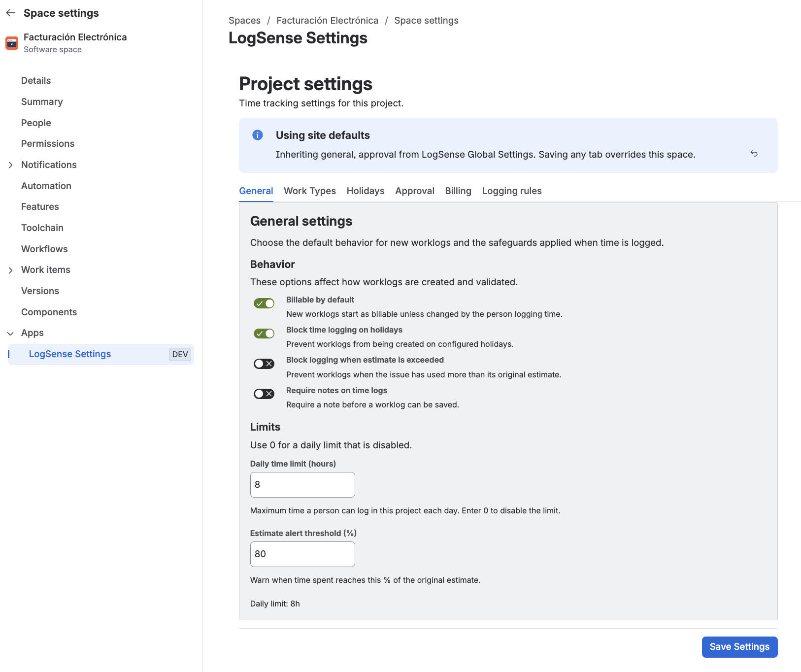Image resolution: width=801 pixels, height=672 pixels.
Task: Enable Require notes on time logs
Action: click(x=264, y=394)
